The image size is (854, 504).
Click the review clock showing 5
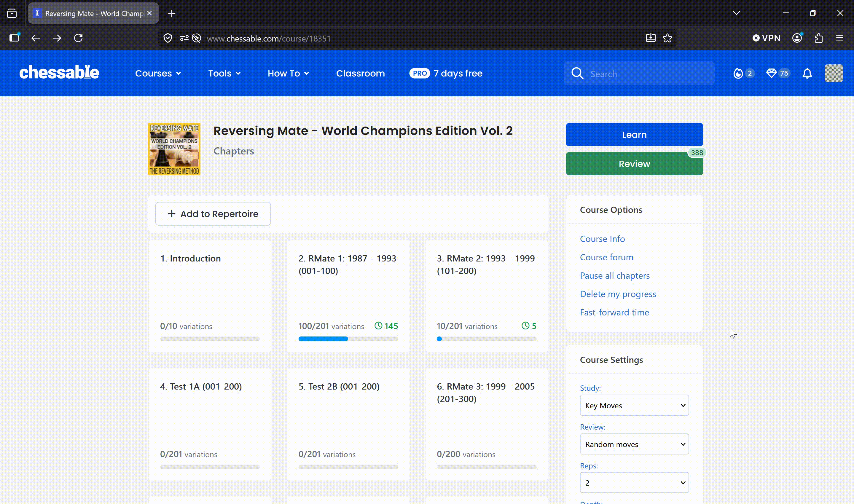[529, 326]
